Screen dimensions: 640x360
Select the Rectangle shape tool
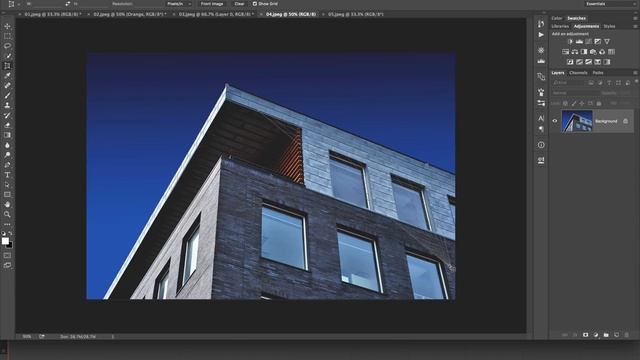(7, 195)
